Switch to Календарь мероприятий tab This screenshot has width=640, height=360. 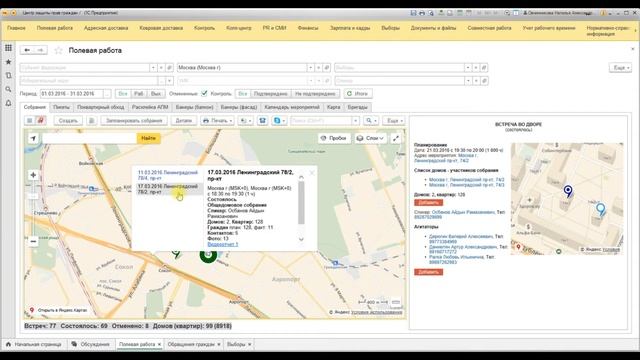coord(292,107)
